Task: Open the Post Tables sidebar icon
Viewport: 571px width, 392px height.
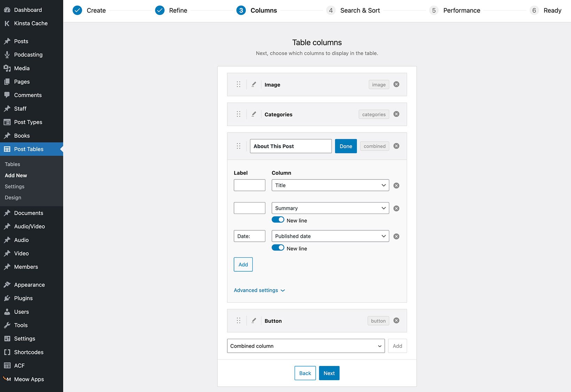Action: [x=7, y=149]
